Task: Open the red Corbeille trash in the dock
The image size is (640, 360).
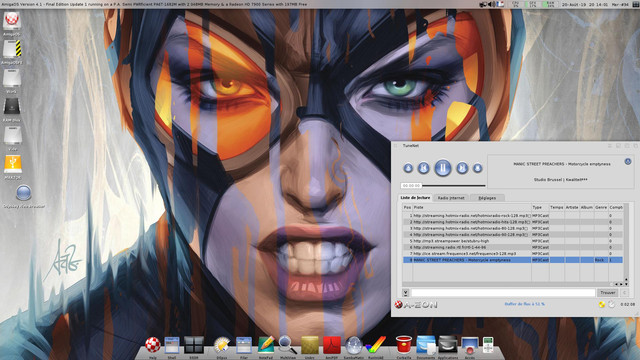Action: click(404, 345)
